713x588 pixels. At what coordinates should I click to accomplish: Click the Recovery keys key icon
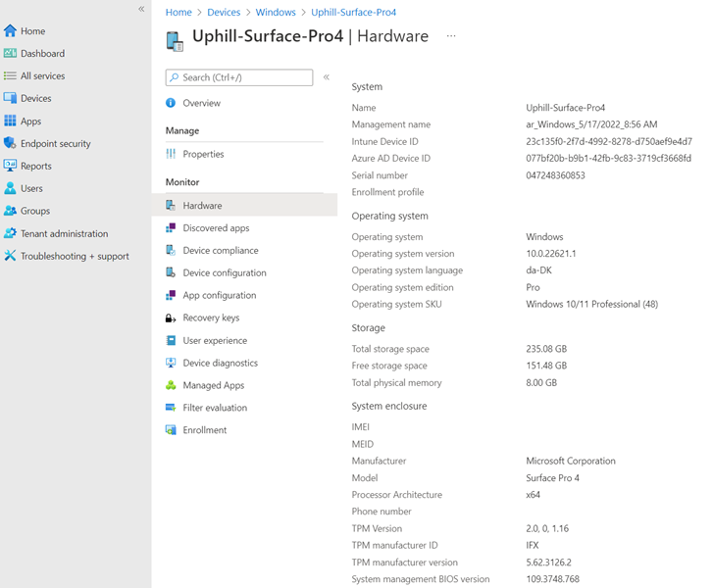pyautogui.click(x=171, y=318)
